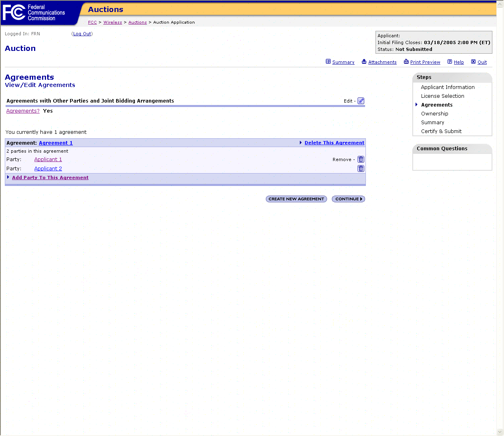Add Party To This Agreement

coord(50,178)
